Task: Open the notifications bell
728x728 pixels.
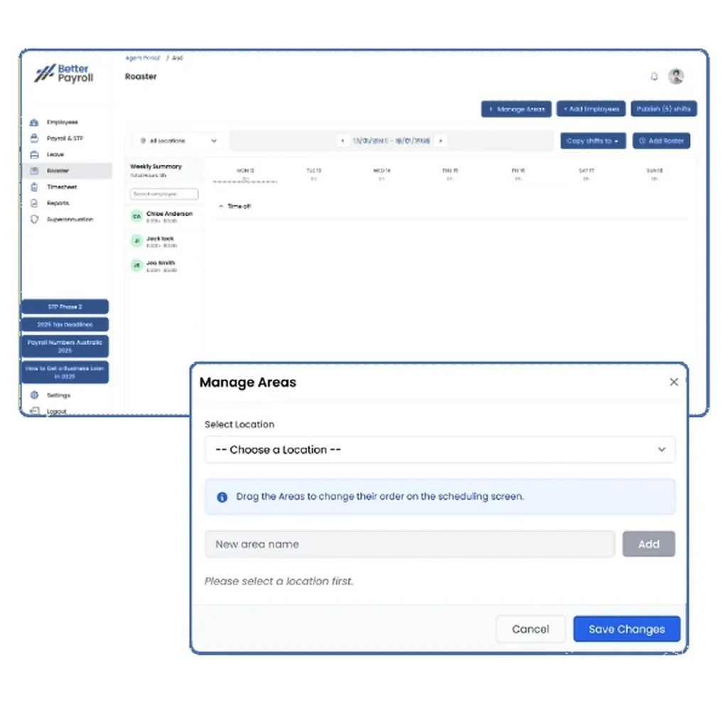Action: pos(654,77)
